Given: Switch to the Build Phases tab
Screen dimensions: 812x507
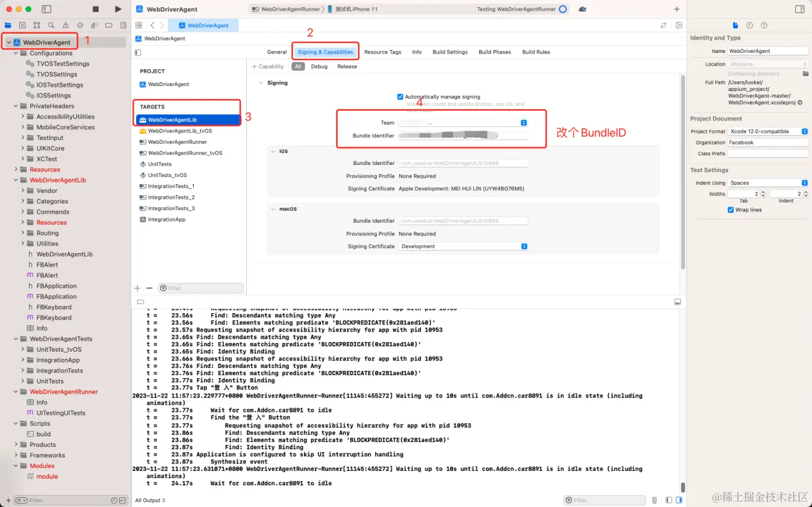Looking at the screenshot, I should tap(495, 52).
